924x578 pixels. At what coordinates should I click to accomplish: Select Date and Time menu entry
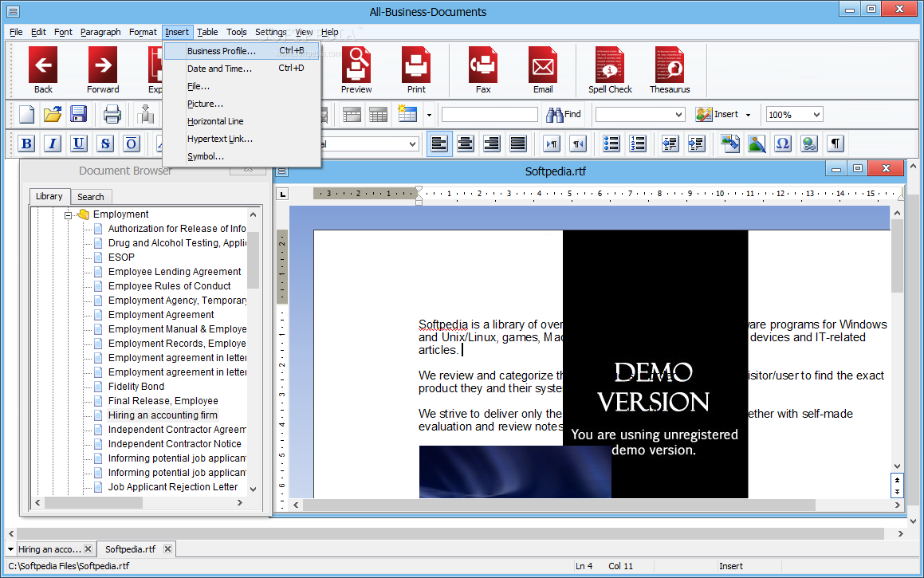pyautogui.click(x=242, y=69)
